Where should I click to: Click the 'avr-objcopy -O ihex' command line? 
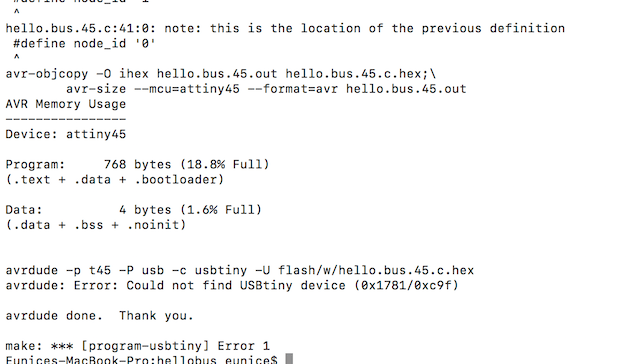pyautogui.click(x=221, y=74)
